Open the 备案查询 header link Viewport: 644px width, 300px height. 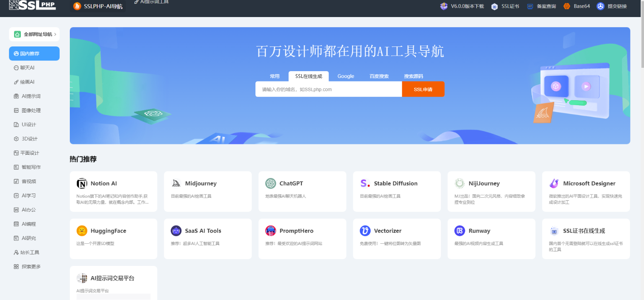click(541, 6)
